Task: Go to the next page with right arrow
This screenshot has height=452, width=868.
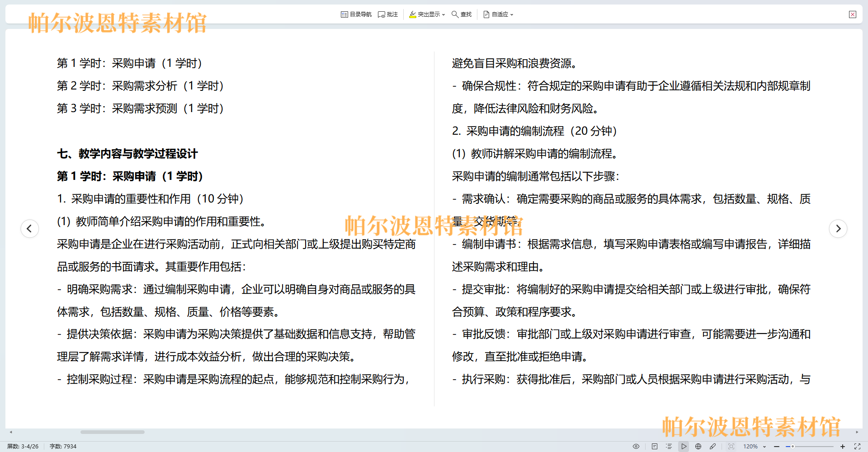Action: pos(838,229)
